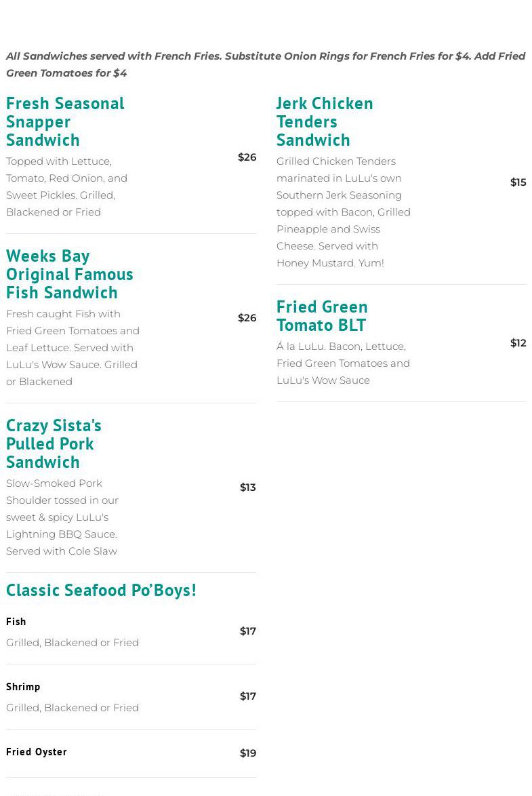Open the Jerk Chicken Tenders Sandwich heading
This screenshot has width=532, height=796.
325,121
